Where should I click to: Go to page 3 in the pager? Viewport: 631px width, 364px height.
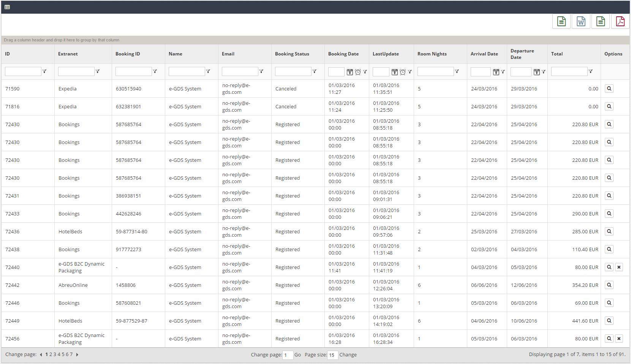(55, 355)
